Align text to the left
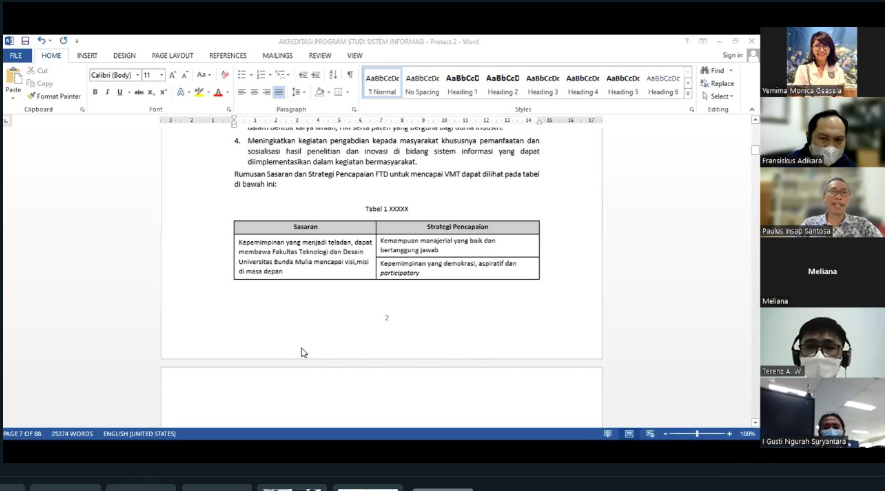This screenshot has width=885, height=491. point(242,92)
